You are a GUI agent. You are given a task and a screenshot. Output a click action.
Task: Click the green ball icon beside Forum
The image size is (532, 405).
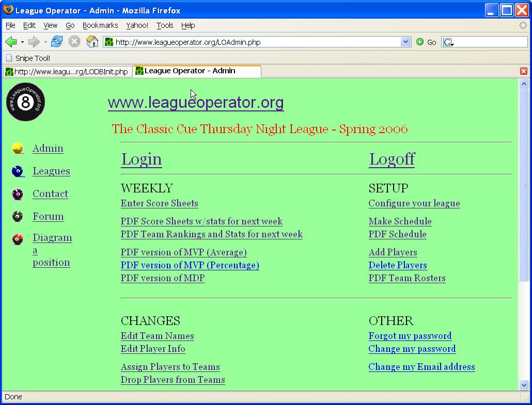[18, 217]
